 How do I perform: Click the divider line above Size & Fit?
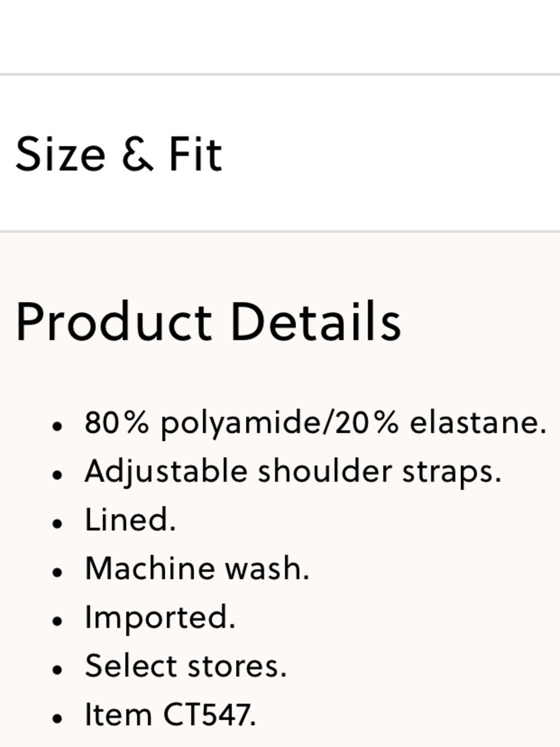pyautogui.click(x=280, y=74)
